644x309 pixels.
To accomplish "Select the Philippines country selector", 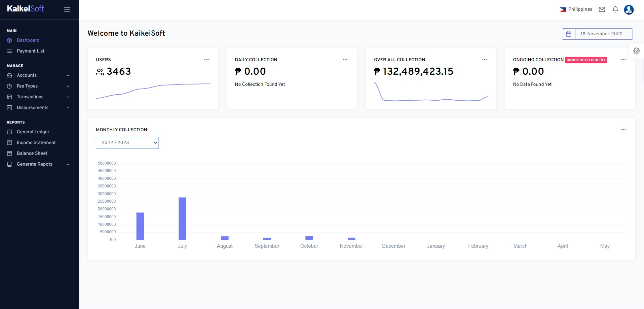I will tap(576, 9).
